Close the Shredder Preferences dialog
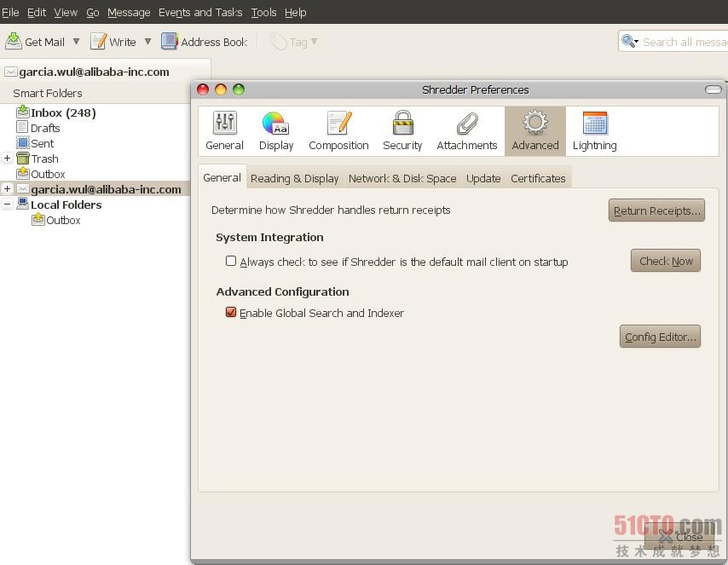Viewport: 728px width, 565px height. [680, 537]
